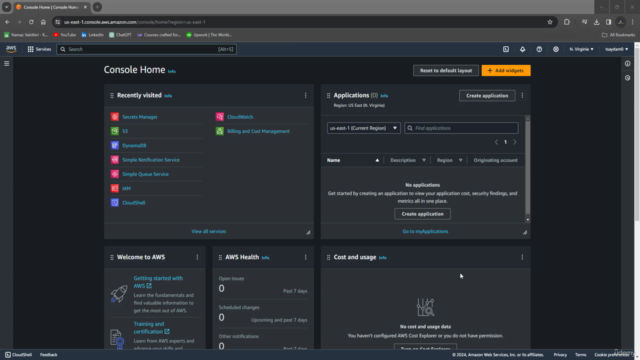640x360 pixels.
Task: Click Feedback in the footer
Action: tap(49, 355)
